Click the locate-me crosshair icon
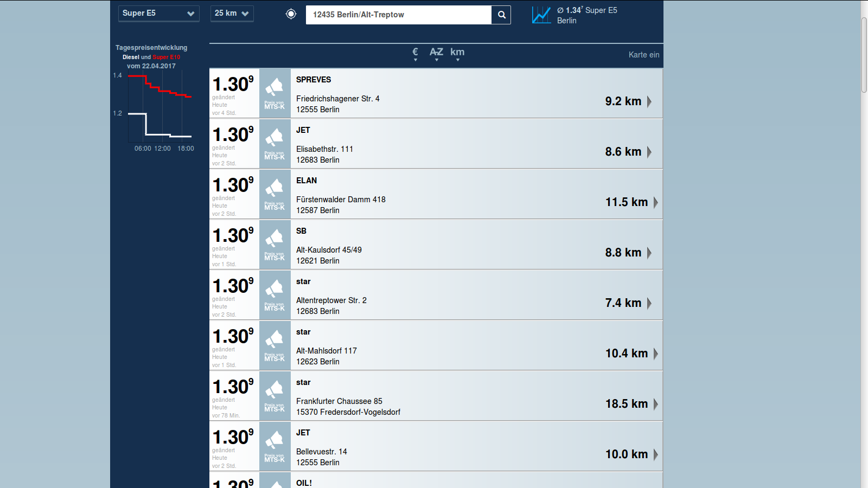The image size is (868, 488). point(291,14)
